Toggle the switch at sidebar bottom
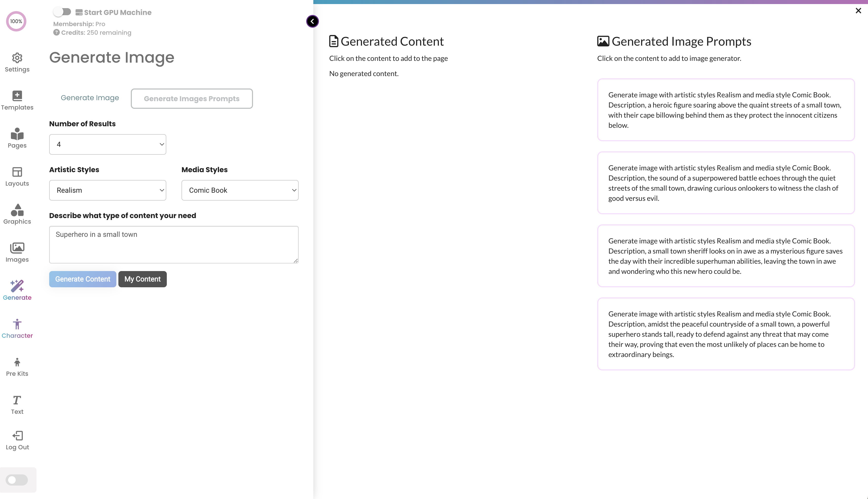Image resolution: width=868 pixels, height=499 pixels. (16, 480)
